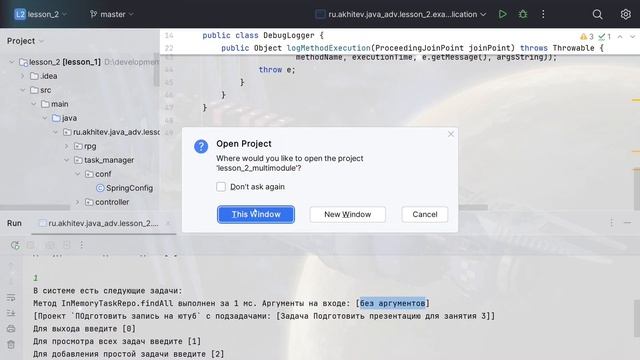Expand the controller package

click(78, 202)
